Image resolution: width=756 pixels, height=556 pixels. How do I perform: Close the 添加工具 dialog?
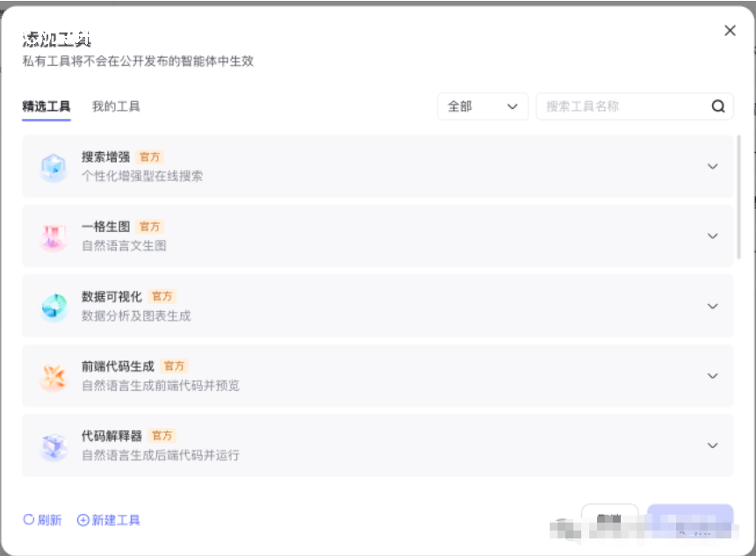[730, 31]
